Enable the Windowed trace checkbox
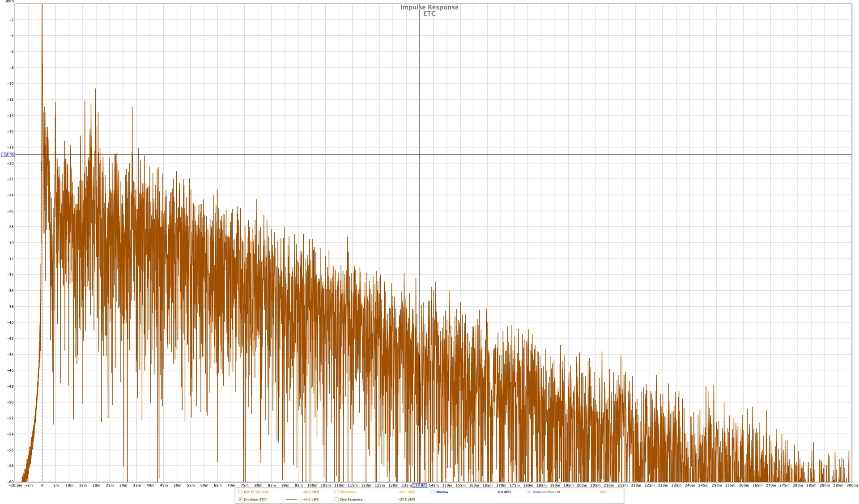Viewport: 859px width, 504px height. [336, 492]
